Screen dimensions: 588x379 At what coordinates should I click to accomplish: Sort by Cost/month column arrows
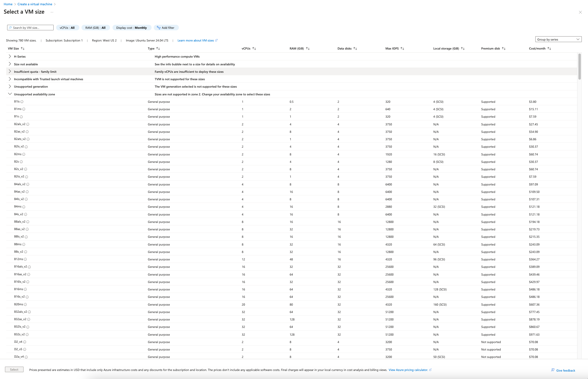point(549,49)
